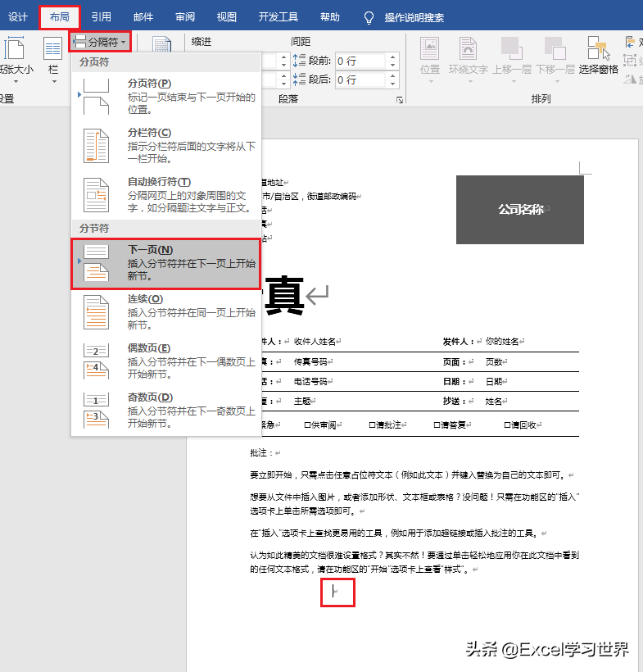The width and height of the screenshot is (643, 672).
Task: Click the align objects icon
Action: (x=630, y=42)
